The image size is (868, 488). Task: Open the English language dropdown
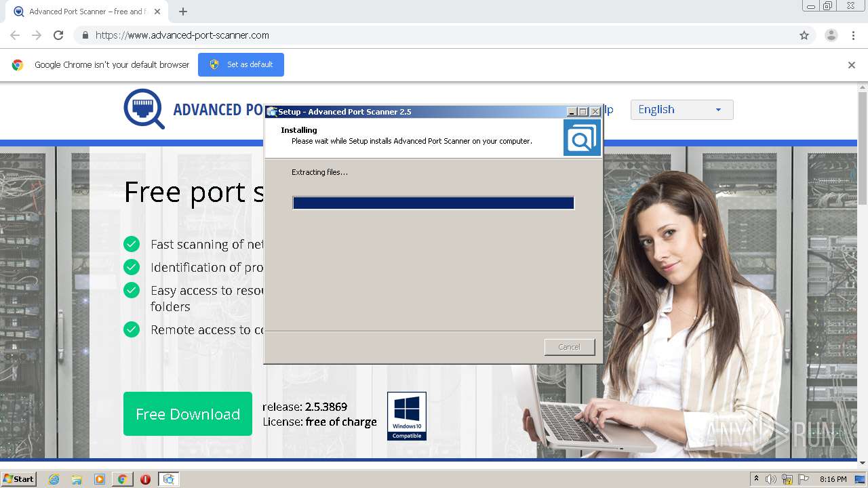tap(682, 110)
